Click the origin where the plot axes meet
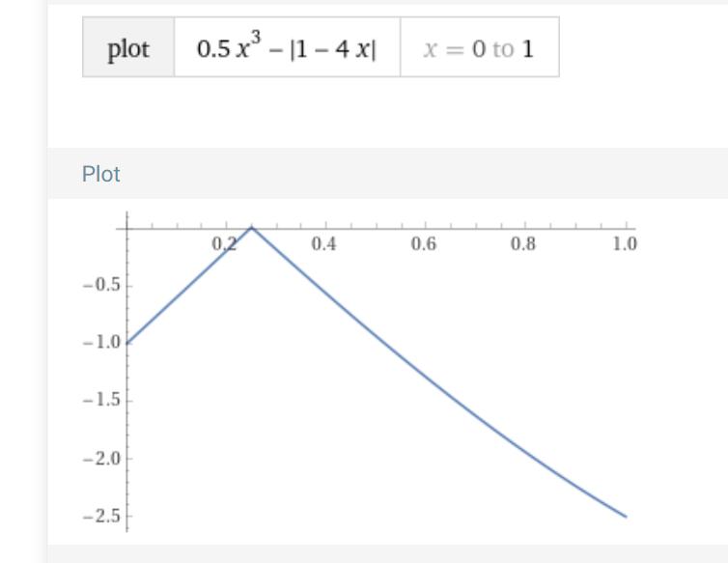Viewport: 728px width, 563px height. [127, 229]
